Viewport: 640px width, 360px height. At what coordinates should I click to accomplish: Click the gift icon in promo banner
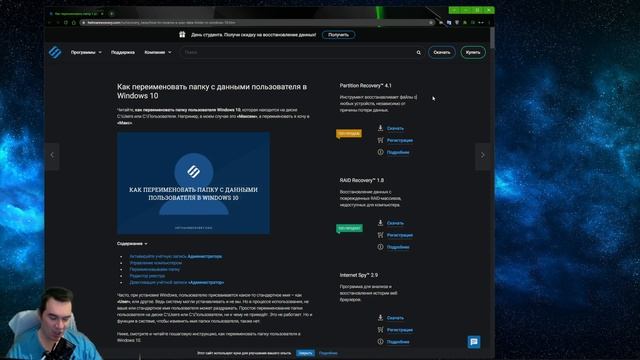pos(182,35)
